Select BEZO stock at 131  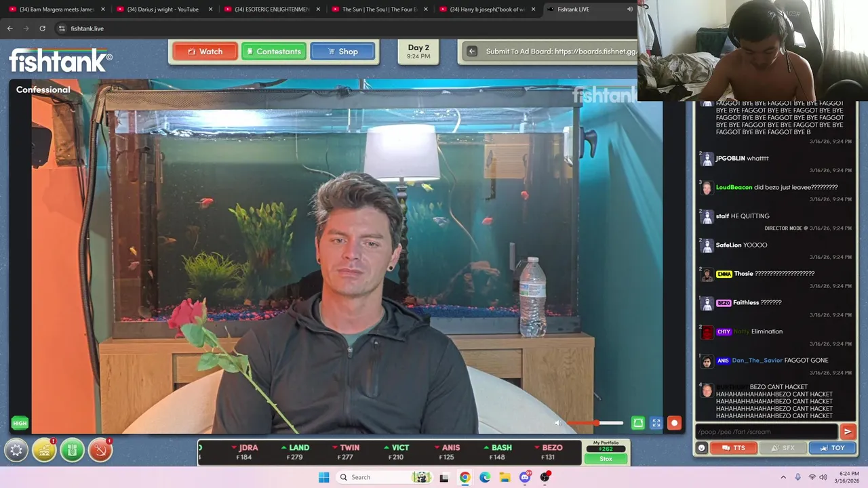549,452
